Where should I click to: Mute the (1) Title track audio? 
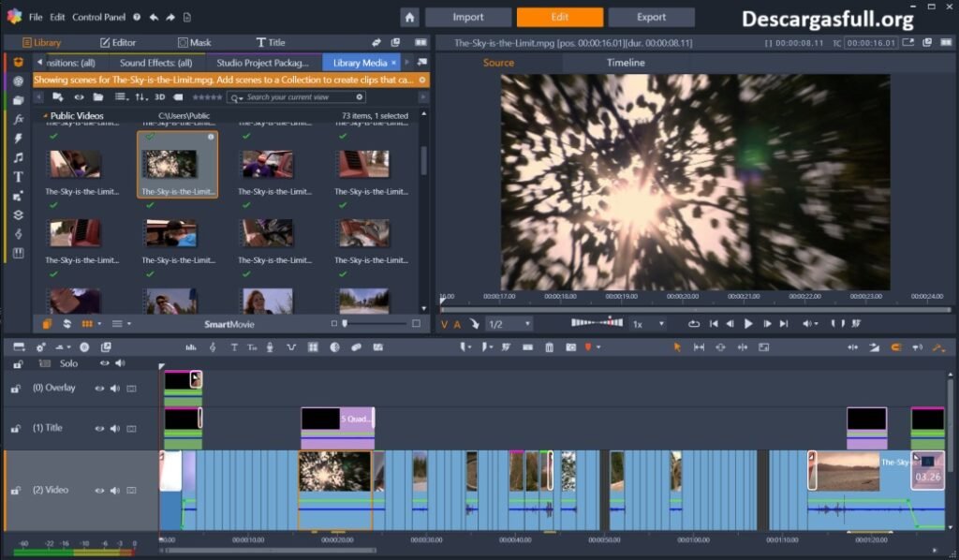[x=115, y=428]
